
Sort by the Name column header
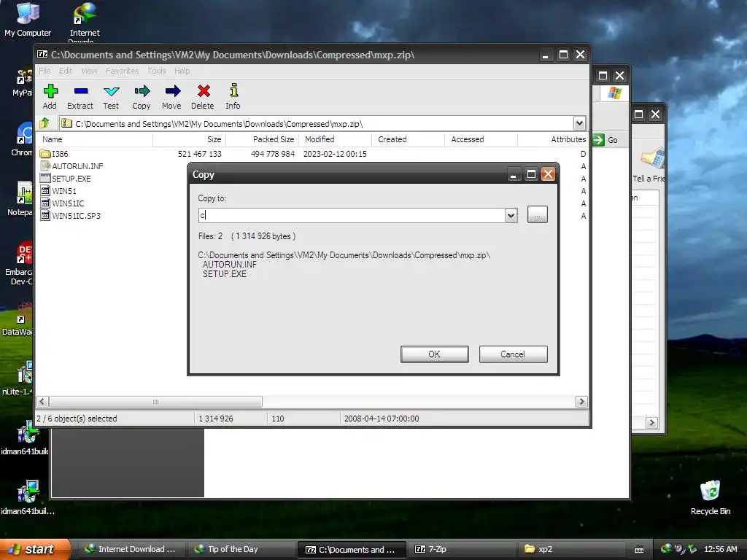point(95,139)
